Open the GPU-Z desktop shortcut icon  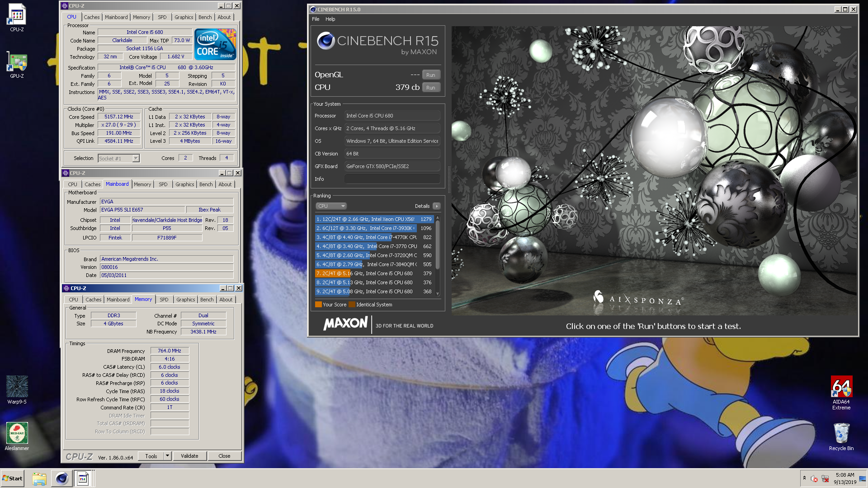pyautogui.click(x=17, y=65)
